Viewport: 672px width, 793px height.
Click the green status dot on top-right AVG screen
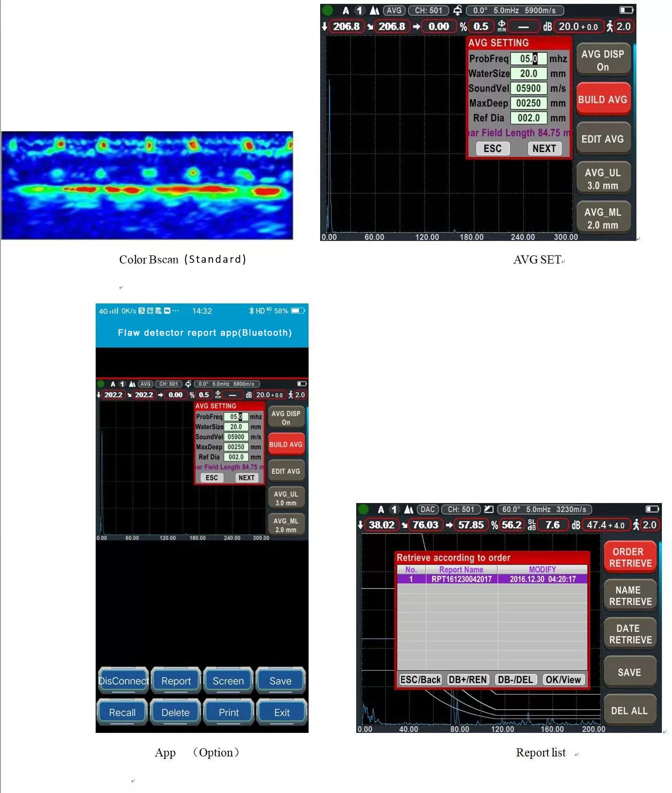pyautogui.click(x=328, y=10)
